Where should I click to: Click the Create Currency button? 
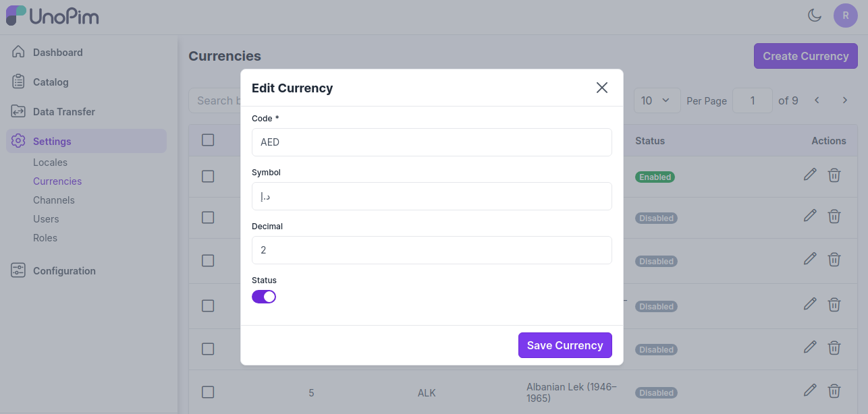click(x=805, y=56)
